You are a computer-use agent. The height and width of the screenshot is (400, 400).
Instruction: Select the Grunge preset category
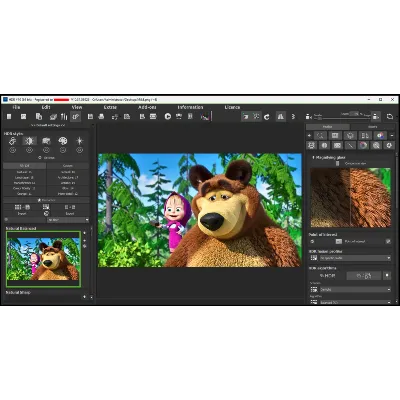point(24,194)
